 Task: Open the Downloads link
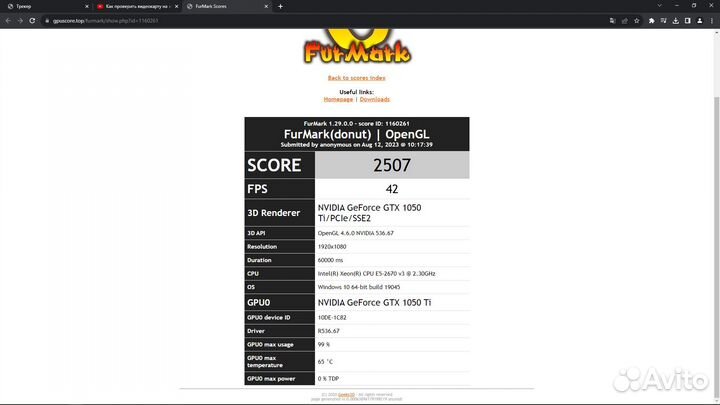(x=374, y=99)
